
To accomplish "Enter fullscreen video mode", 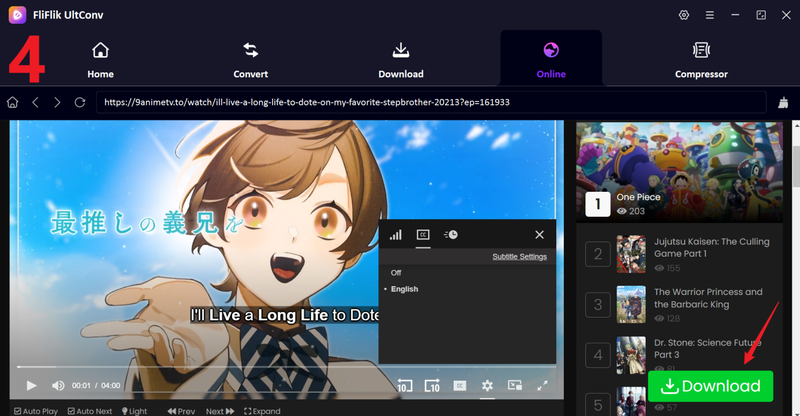I will [542, 385].
